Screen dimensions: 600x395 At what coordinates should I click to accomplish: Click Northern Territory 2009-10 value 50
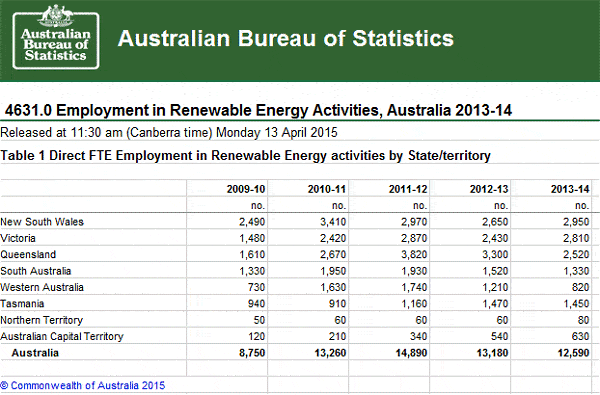[259, 320]
